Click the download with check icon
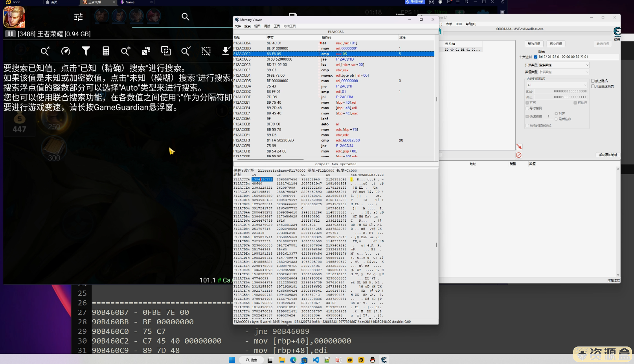The width and height of the screenshot is (634, 364). [x=226, y=51]
